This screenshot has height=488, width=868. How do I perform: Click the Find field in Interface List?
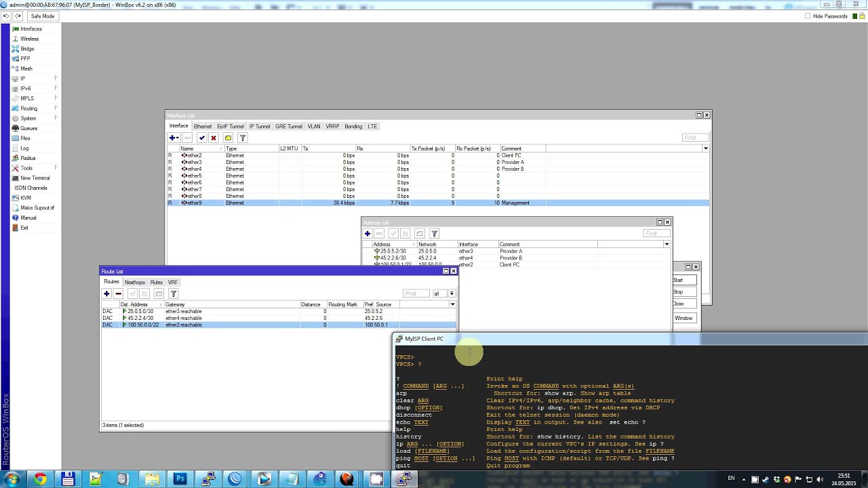695,138
